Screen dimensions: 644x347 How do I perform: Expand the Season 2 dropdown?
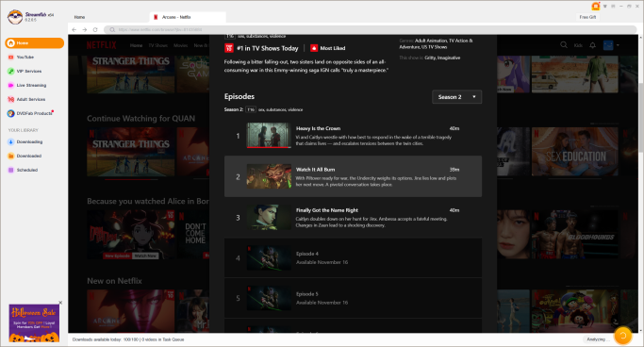456,97
